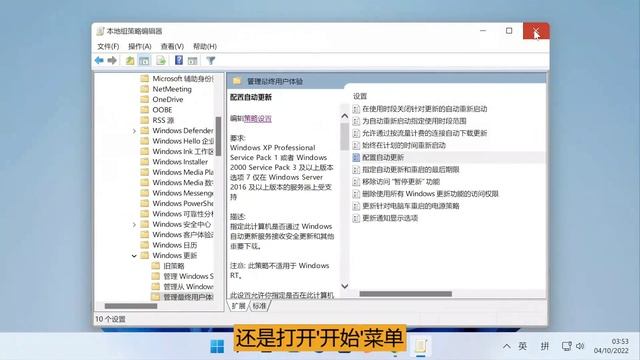
Task: Open the 文件(F) menu
Action: 108,46
